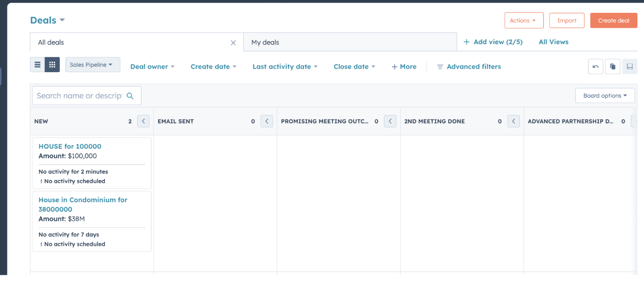Open the Sales Pipeline dropdown

coord(93,65)
